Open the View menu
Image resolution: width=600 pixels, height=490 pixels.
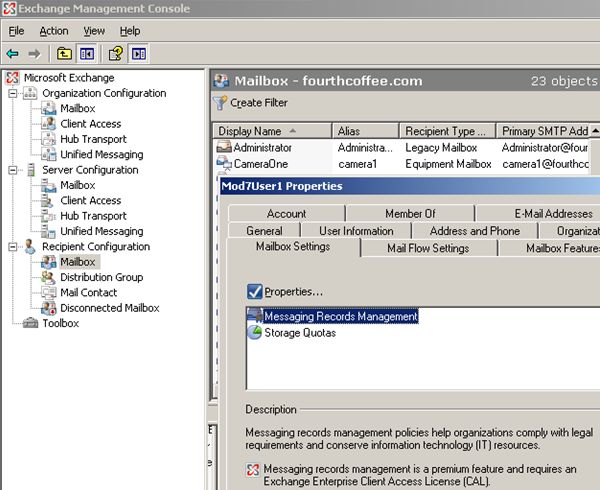tap(94, 31)
